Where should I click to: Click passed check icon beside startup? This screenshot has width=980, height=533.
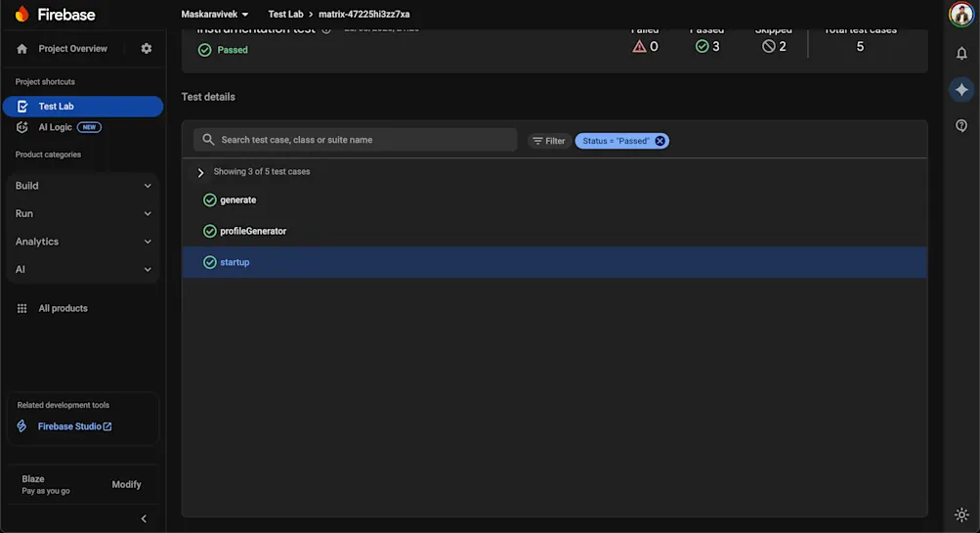209,263
